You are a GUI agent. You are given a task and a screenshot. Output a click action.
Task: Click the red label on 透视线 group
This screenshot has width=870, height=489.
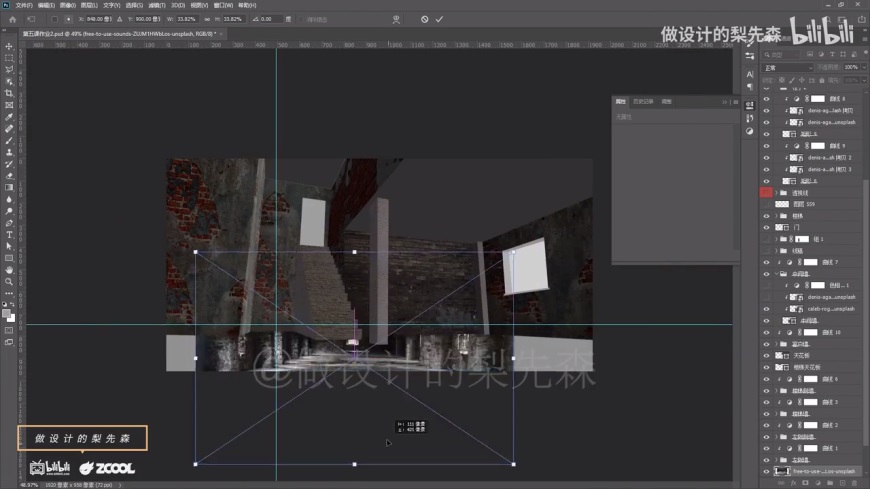tap(766, 193)
